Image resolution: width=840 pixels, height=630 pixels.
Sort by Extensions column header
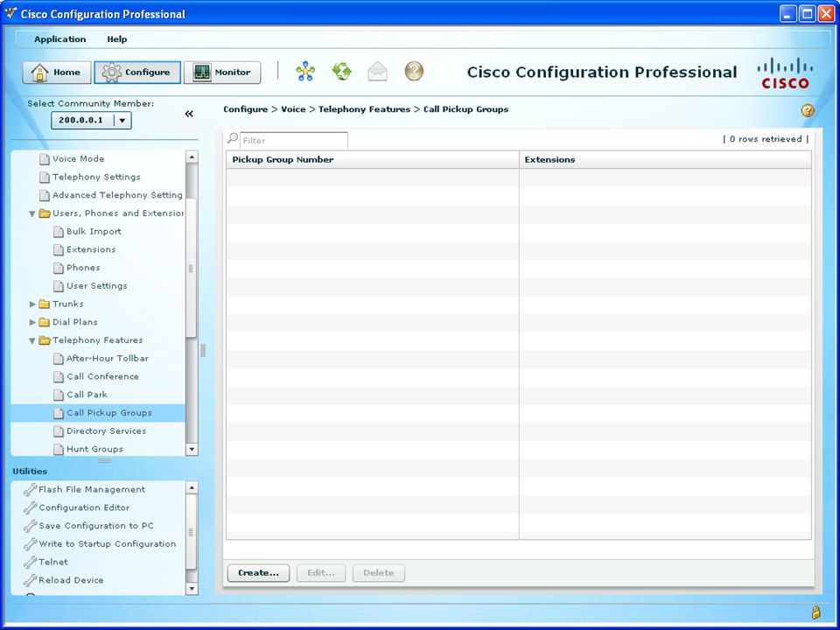(x=665, y=159)
